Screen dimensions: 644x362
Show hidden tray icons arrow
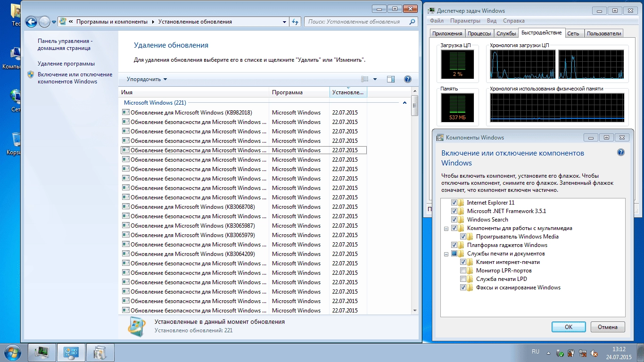pyautogui.click(x=548, y=352)
